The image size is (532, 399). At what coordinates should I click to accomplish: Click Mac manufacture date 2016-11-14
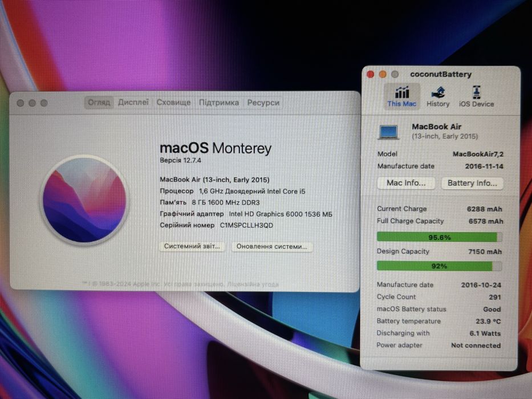(x=484, y=166)
